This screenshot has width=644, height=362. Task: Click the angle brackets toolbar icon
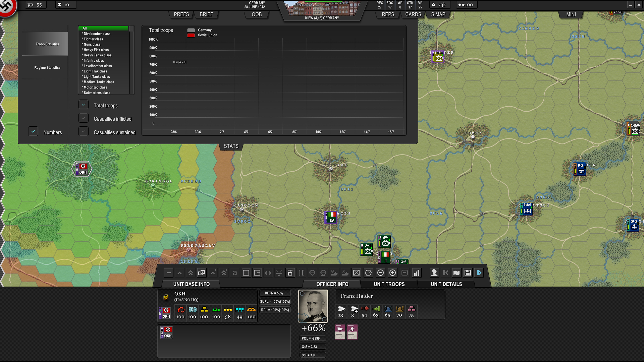268,273
